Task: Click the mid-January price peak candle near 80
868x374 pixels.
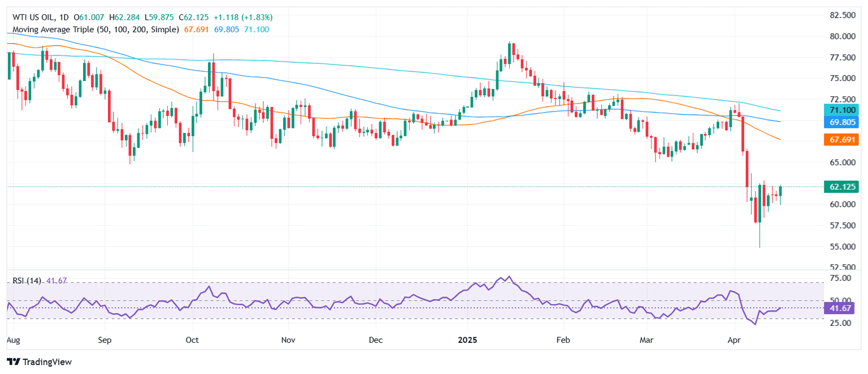Action: (510, 53)
